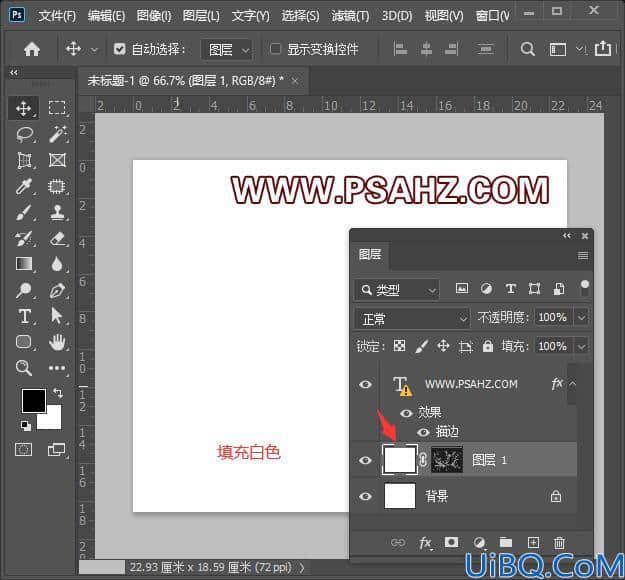The height and width of the screenshot is (580, 625).
Task: Select the mask thumbnail of 图层 1
Action: [447, 460]
